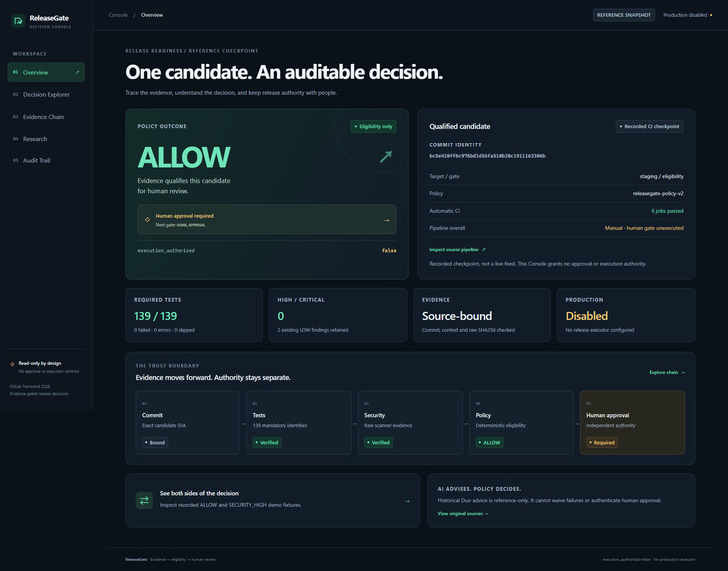Click the Tests step card title

pos(259,415)
